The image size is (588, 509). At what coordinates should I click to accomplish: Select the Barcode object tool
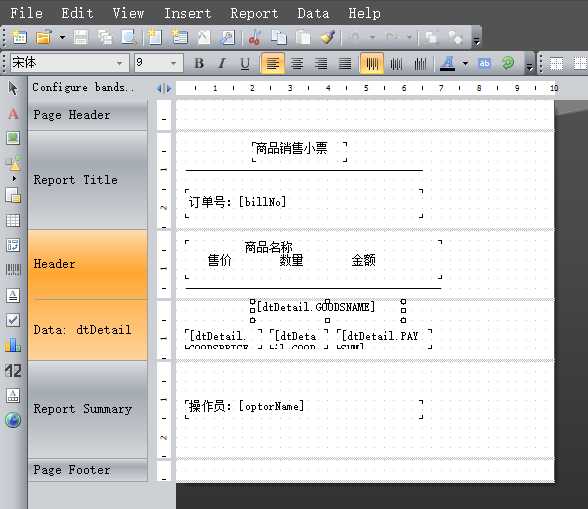coord(13,270)
